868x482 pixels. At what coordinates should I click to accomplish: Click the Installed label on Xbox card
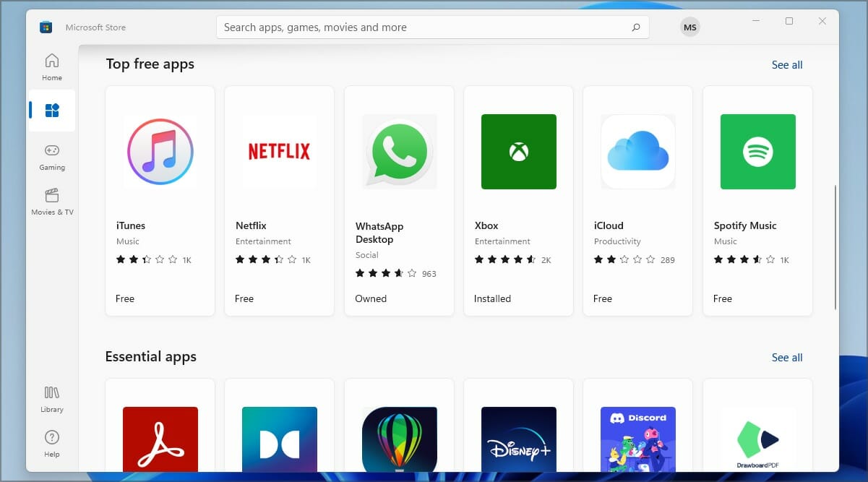click(x=492, y=298)
